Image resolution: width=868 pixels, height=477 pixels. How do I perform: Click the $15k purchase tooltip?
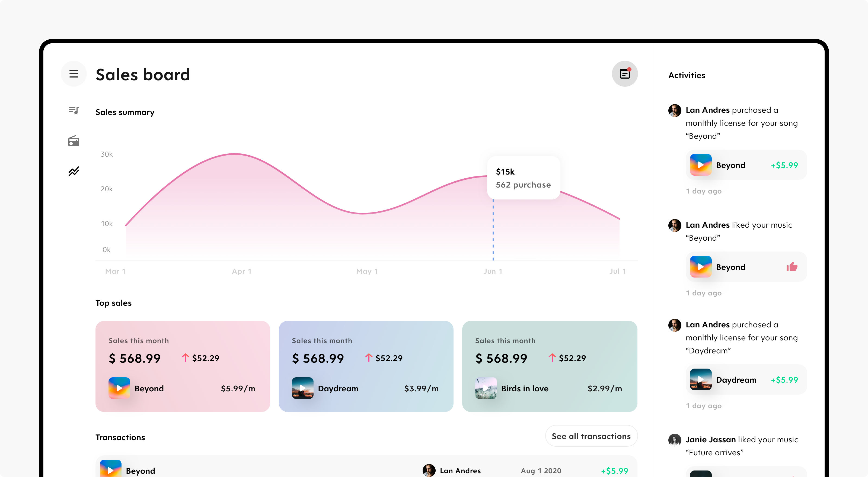[524, 178]
